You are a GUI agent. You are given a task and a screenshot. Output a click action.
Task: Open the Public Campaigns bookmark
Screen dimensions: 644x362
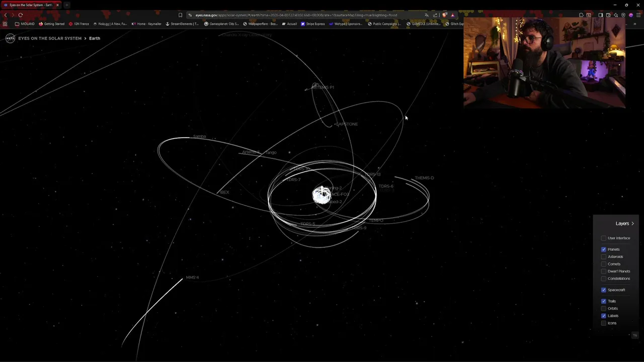[x=384, y=24]
